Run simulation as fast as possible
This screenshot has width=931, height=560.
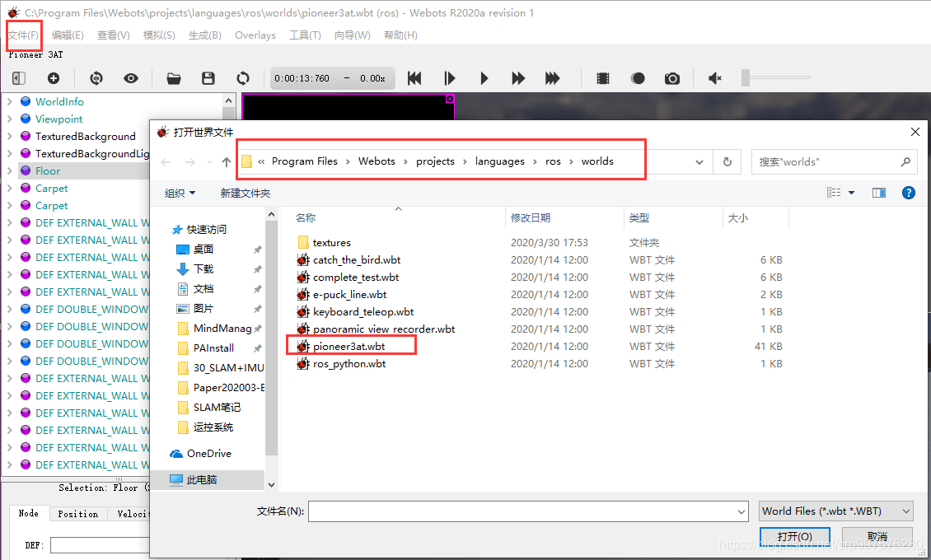553,78
